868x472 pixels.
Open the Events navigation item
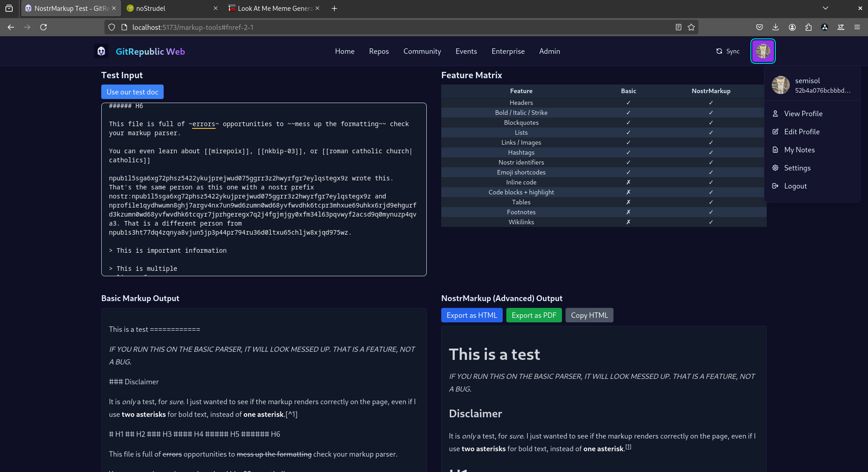pyautogui.click(x=466, y=51)
